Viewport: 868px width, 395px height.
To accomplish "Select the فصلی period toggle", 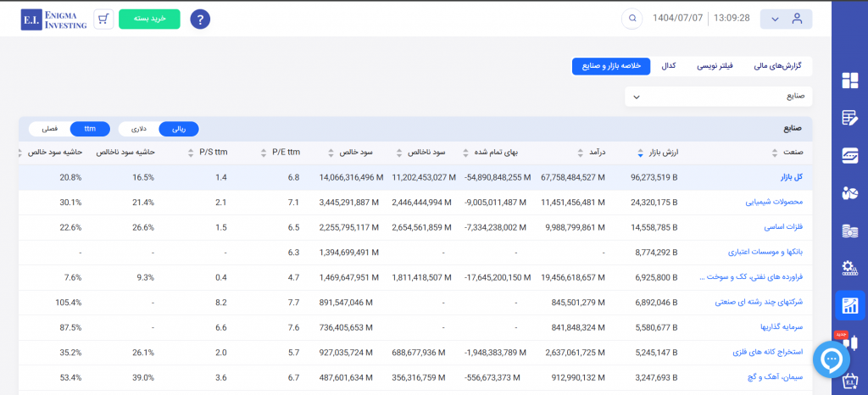I will click(x=50, y=129).
